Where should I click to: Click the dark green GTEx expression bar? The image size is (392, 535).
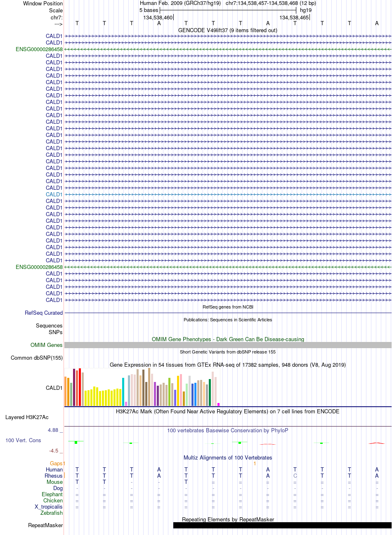pos(210,392)
